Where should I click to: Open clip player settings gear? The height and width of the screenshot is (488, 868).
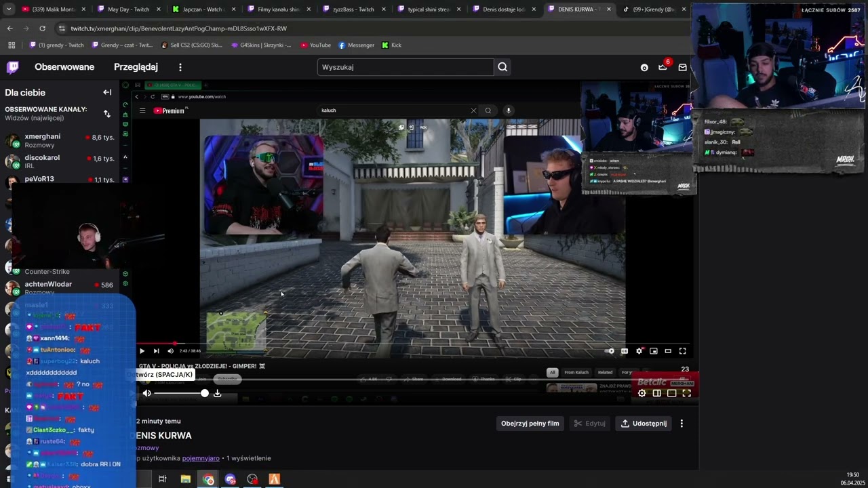click(642, 393)
